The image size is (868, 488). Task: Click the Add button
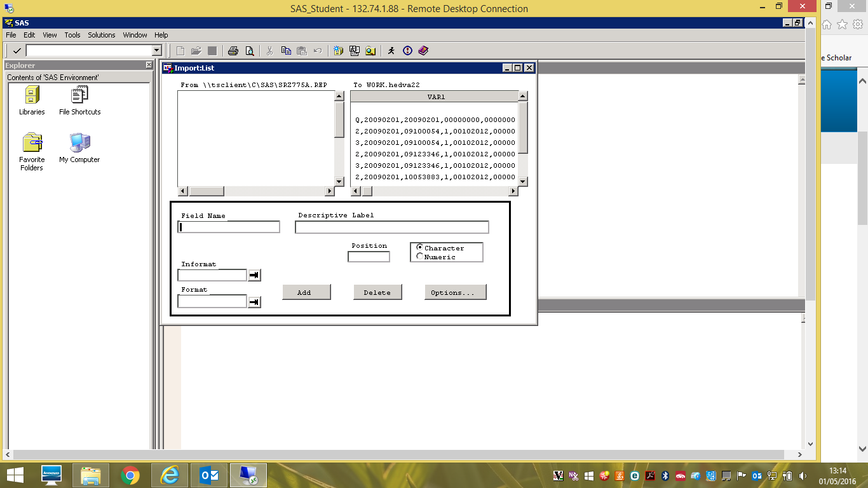(x=306, y=292)
